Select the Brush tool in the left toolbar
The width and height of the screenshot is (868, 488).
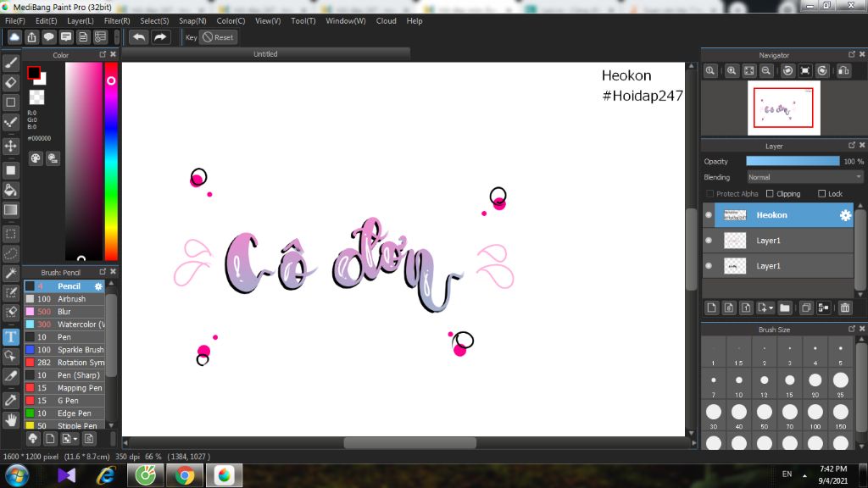[x=10, y=63]
